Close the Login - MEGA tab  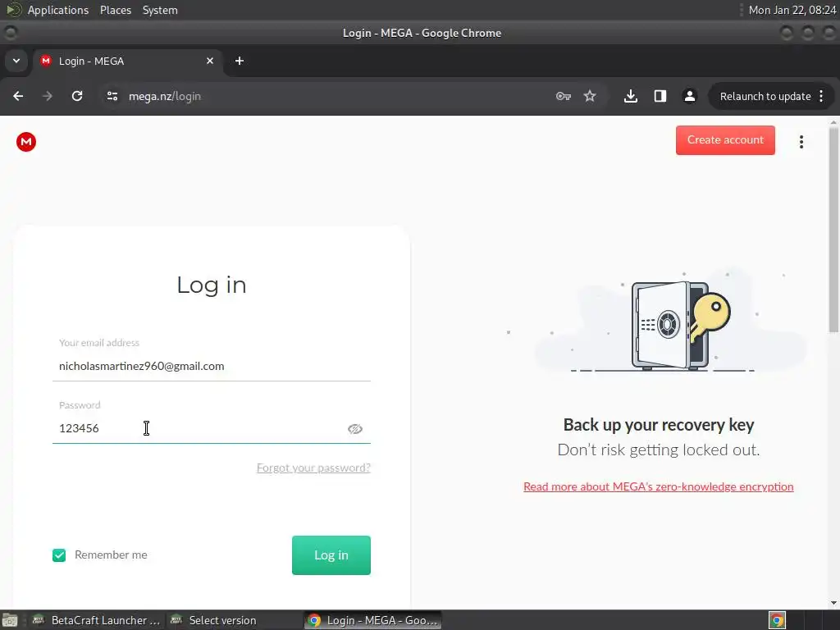tap(209, 61)
